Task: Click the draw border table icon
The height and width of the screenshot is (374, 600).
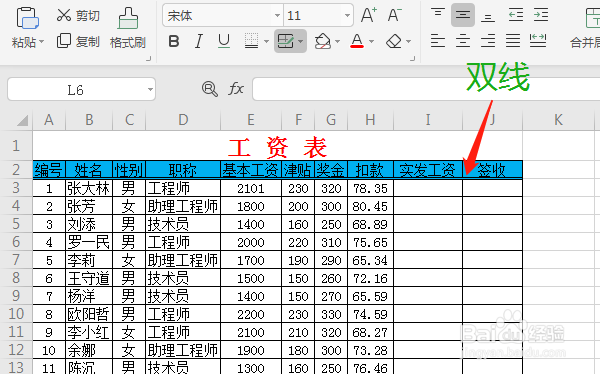Action: 285,41
